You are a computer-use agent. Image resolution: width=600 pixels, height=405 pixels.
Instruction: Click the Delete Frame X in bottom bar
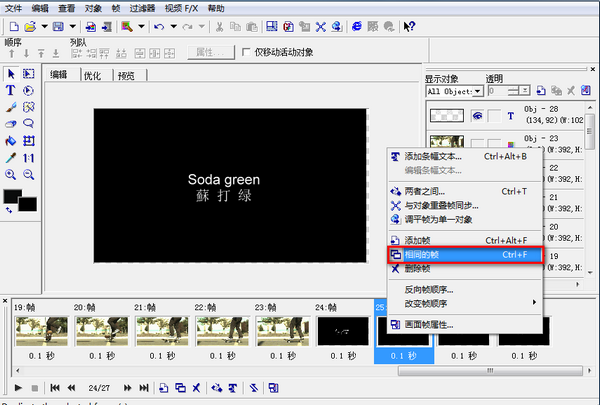point(196,388)
